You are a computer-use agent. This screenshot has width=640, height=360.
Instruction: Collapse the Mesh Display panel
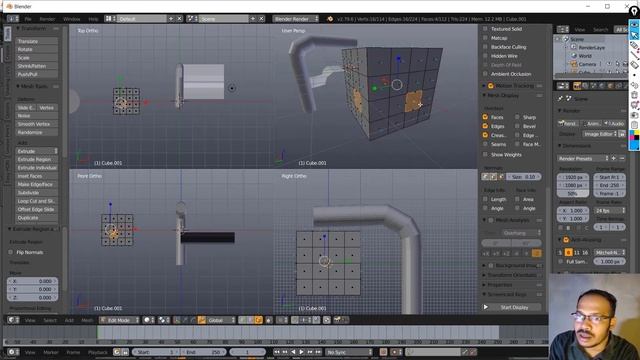tap(484, 95)
